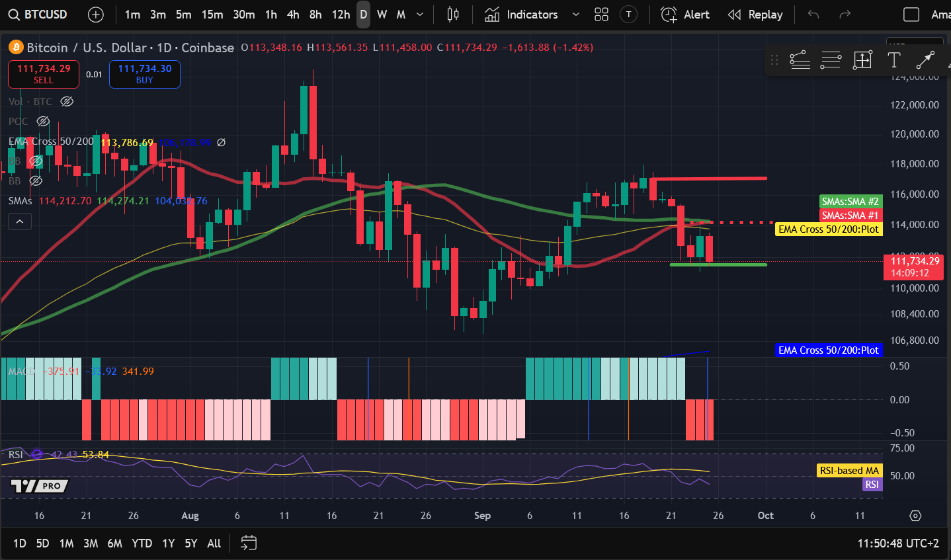Select the green horizontal support line
The height and width of the screenshot is (560, 951).
tap(718, 264)
